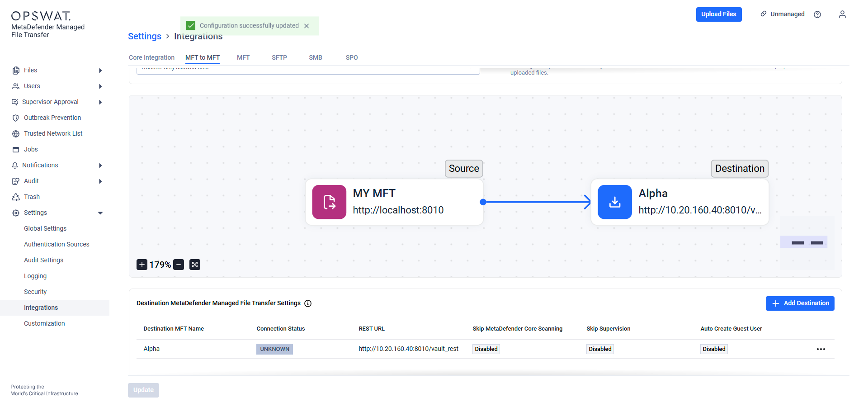
Task: Click the Destination label in diagram
Action: (x=740, y=169)
